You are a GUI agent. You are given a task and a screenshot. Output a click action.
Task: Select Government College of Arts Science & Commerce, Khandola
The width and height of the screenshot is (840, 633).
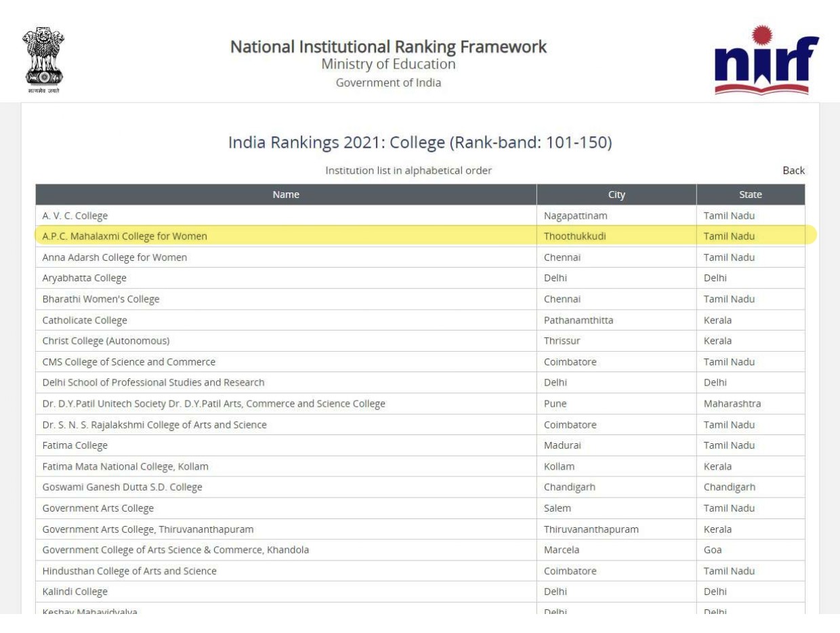click(176, 550)
